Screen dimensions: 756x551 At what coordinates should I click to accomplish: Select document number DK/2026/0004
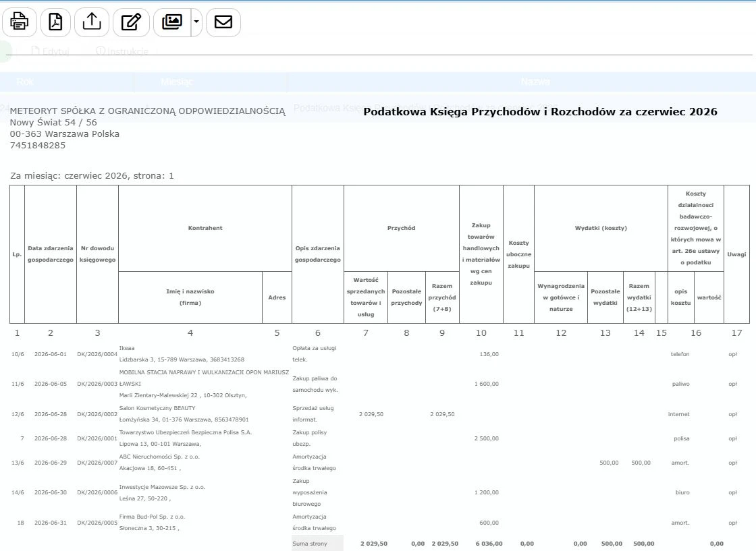coord(97,354)
